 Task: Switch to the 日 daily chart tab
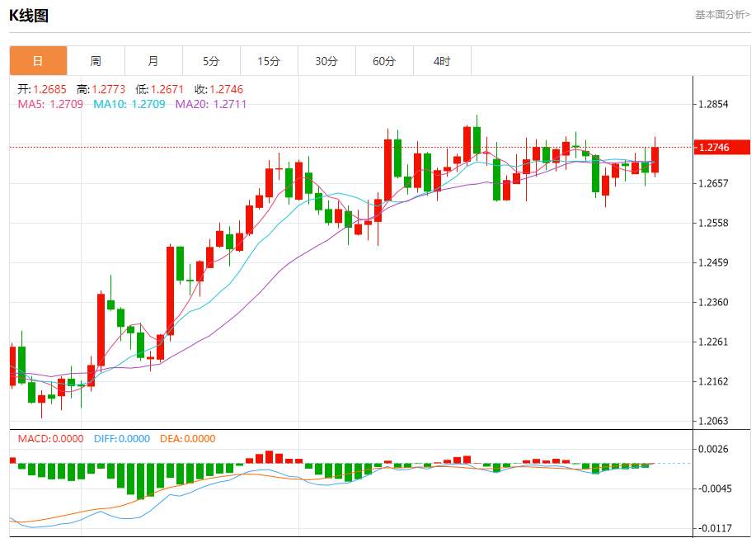pos(38,61)
